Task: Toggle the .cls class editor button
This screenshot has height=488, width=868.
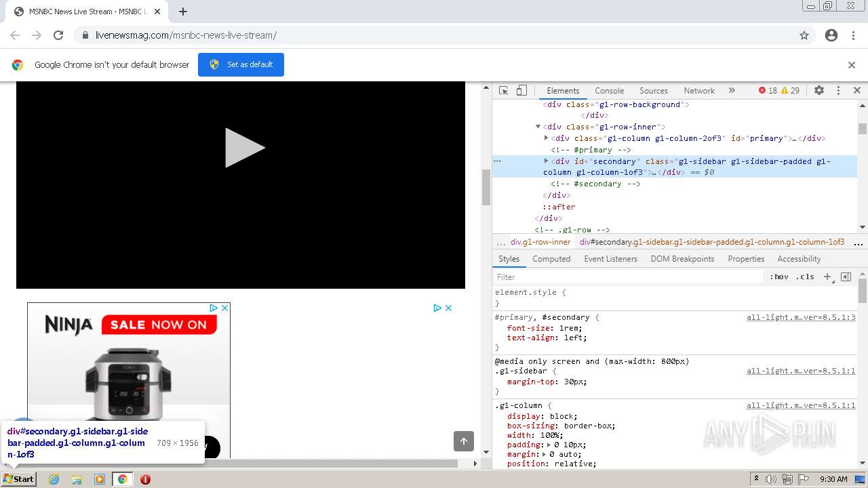Action: pos(805,277)
